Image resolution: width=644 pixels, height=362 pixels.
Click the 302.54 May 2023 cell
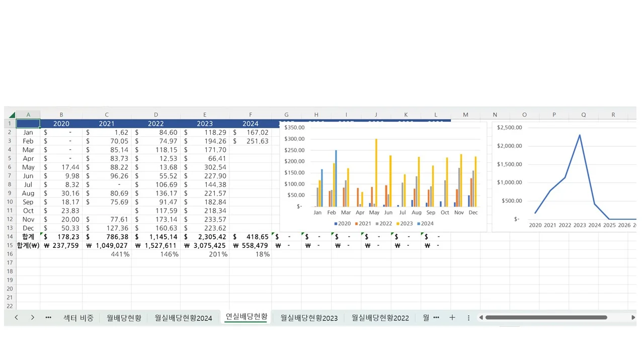(205, 167)
